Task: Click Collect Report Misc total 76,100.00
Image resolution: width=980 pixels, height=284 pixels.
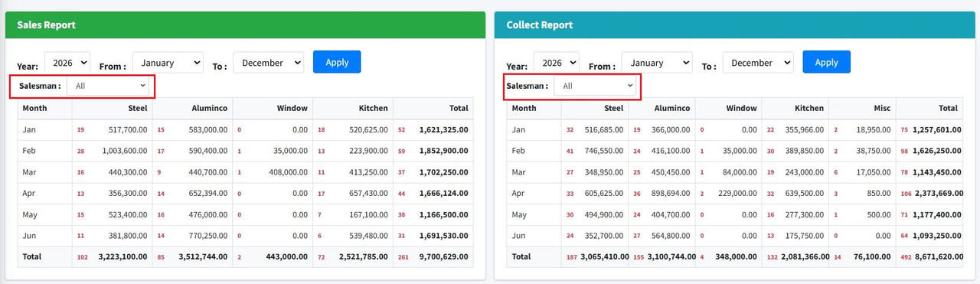Action: (871, 256)
